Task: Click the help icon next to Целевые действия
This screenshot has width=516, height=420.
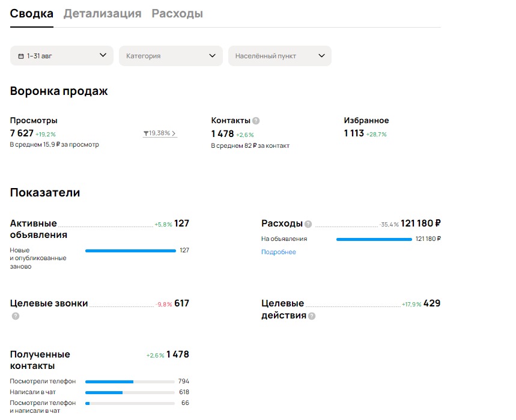Action: pos(312,316)
